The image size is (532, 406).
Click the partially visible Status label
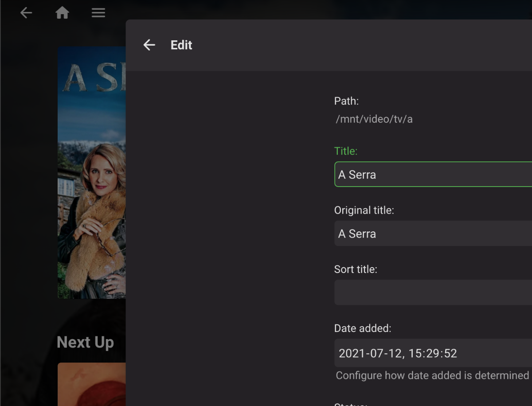point(351,404)
